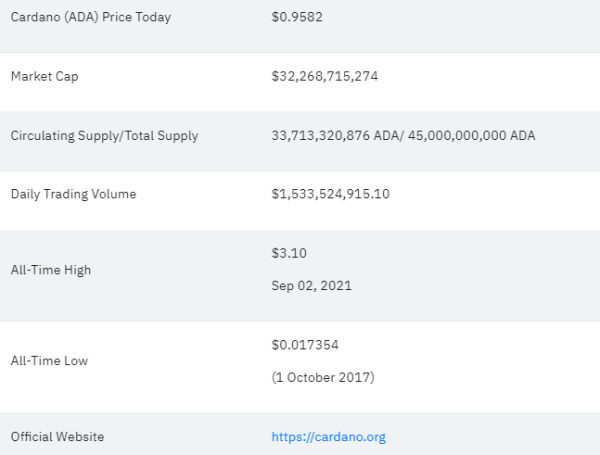Click the Daily Trading Volume label

click(x=73, y=194)
